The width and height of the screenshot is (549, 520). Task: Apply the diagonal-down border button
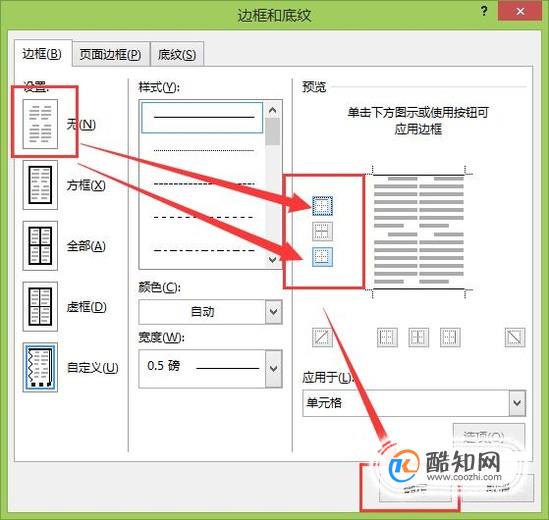coord(515,337)
